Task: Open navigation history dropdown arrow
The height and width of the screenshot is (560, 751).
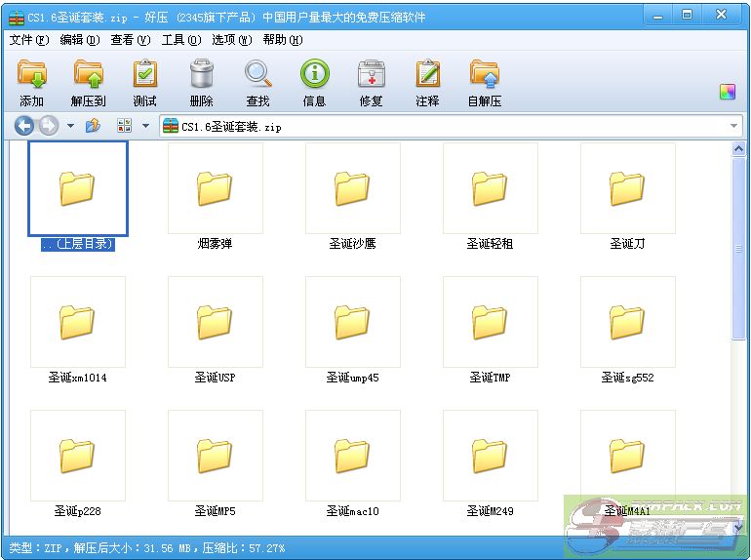Action: pos(70,126)
